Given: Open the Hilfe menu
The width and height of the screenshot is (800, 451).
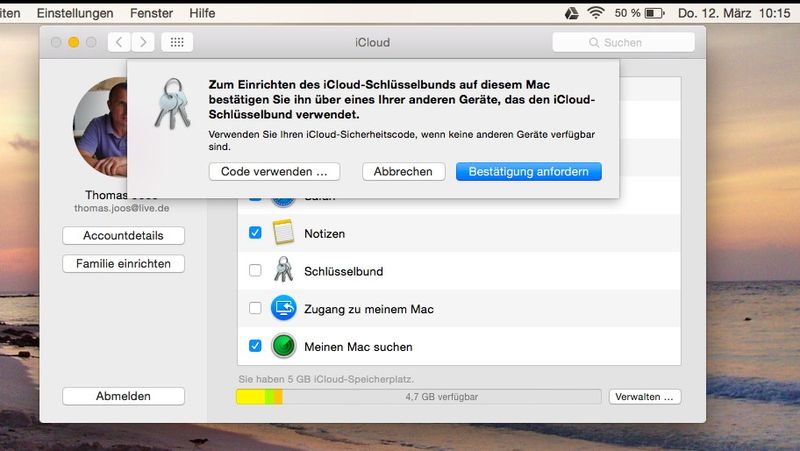Looking at the screenshot, I should click(x=202, y=13).
